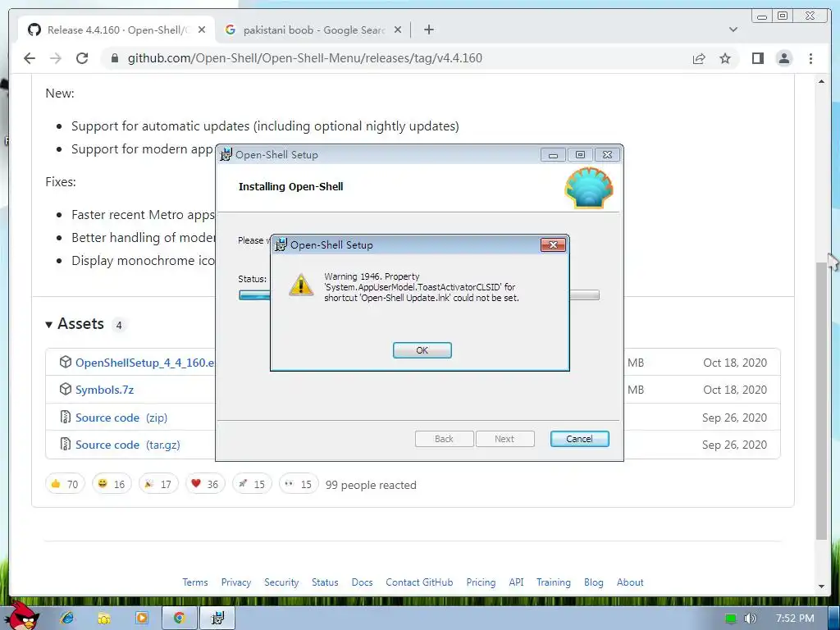Switch to the Google Search tab
840x630 pixels.
(313, 30)
